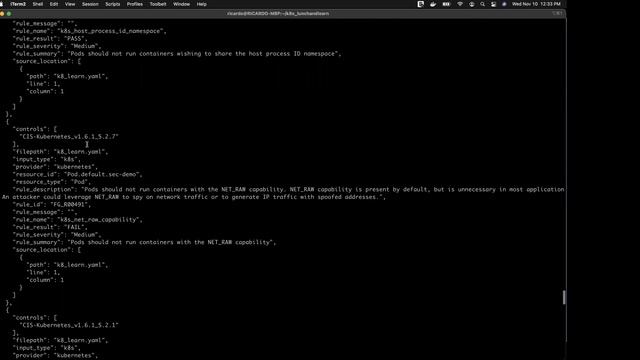Open Spotlight search magnifier icon
This screenshot has width=640, height=360.
click(x=482, y=4)
